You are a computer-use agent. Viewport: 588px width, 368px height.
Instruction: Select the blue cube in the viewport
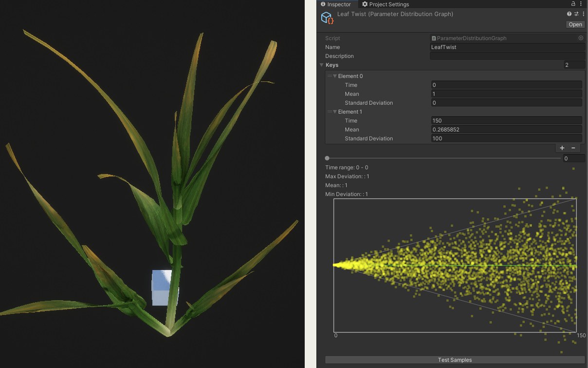[162, 288]
